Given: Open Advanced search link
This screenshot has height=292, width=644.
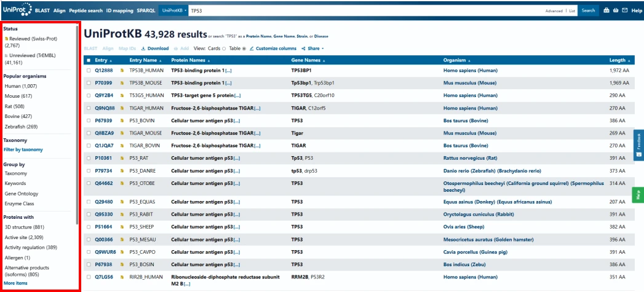Looking at the screenshot, I should 554,11.
